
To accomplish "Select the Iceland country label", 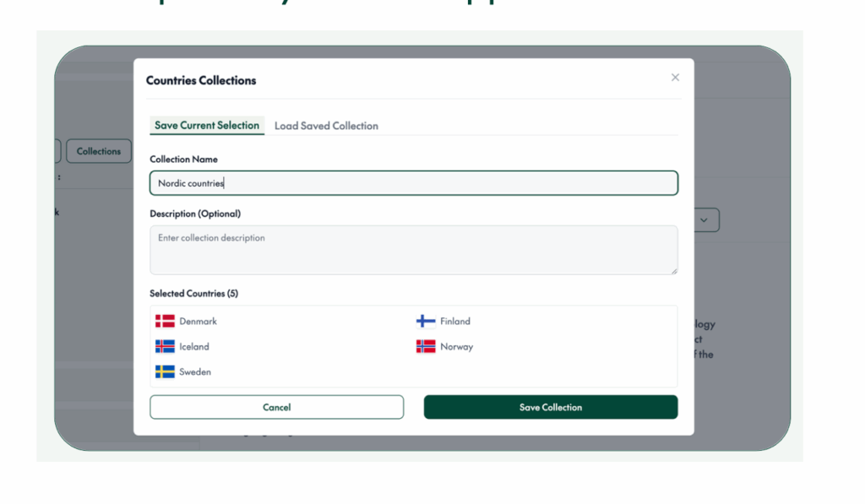I will coord(194,347).
